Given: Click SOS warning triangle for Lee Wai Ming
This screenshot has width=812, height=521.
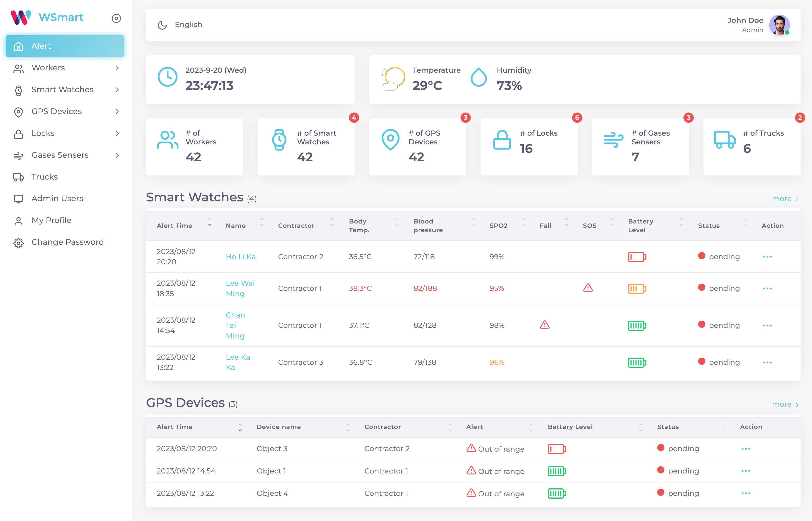Looking at the screenshot, I should tap(588, 288).
